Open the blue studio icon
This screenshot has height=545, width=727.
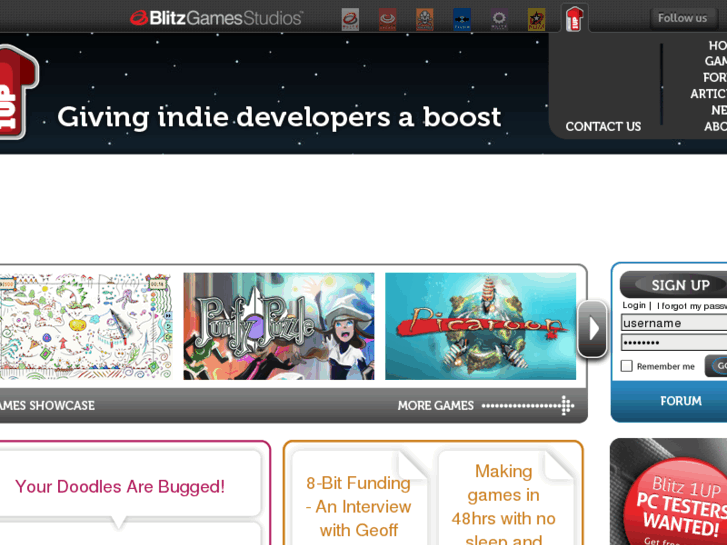(x=462, y=19)
